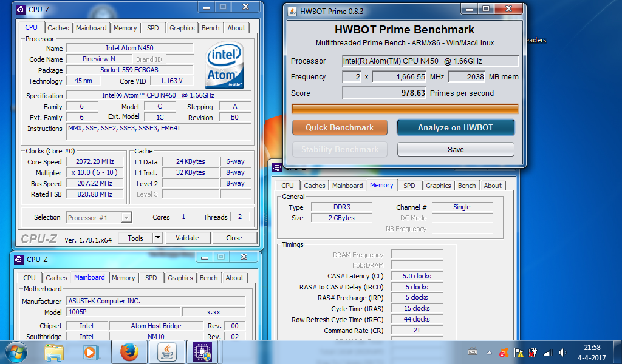Click Validate button in CPU-Z
This screenshot has width=622, height=364.
(187, 238)
